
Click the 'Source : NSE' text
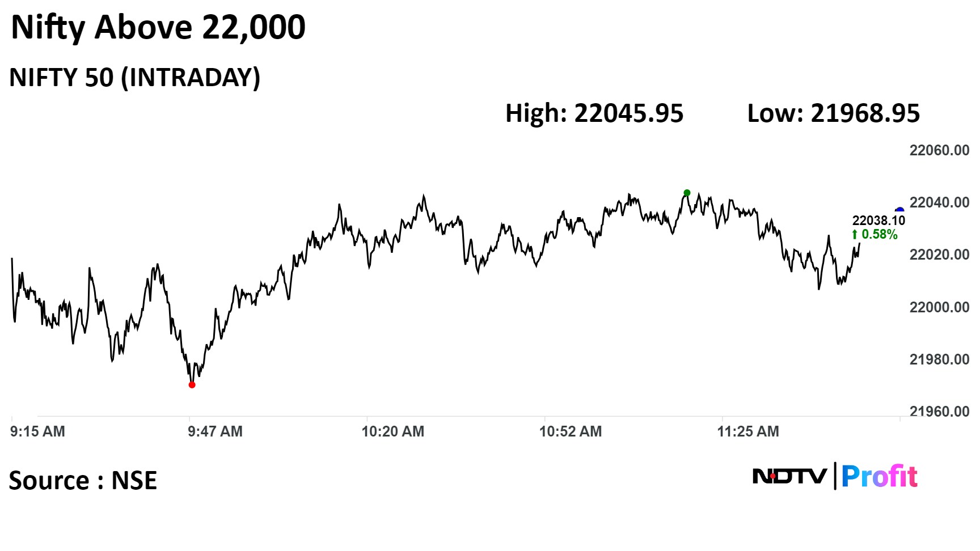tap(83, 481)
